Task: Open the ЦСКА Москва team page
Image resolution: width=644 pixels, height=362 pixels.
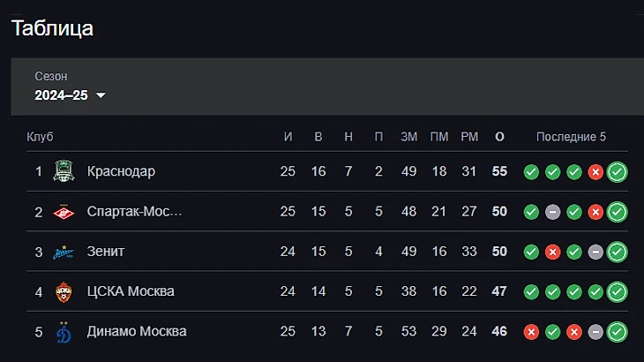Action: 131,291
